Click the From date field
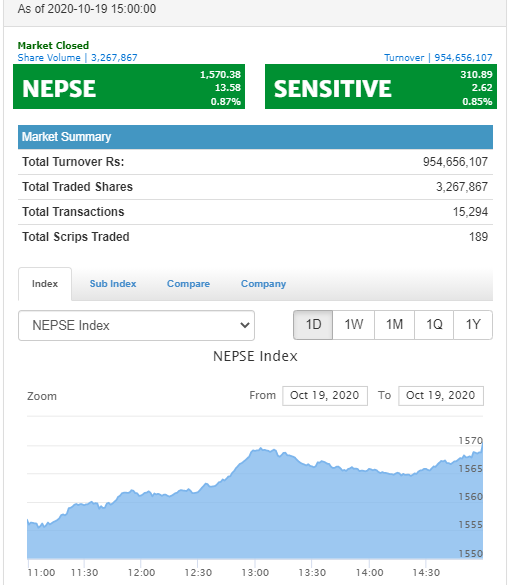Viewport: 515px width, 585px height. click(x=325, y=395)
